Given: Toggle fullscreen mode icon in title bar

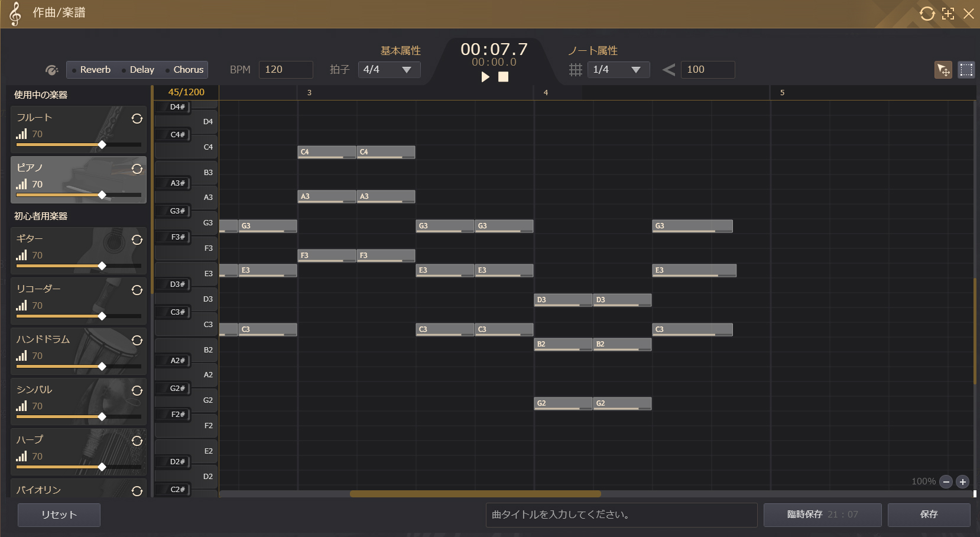Looking at the screenshot, I should (x=948, y=14).
